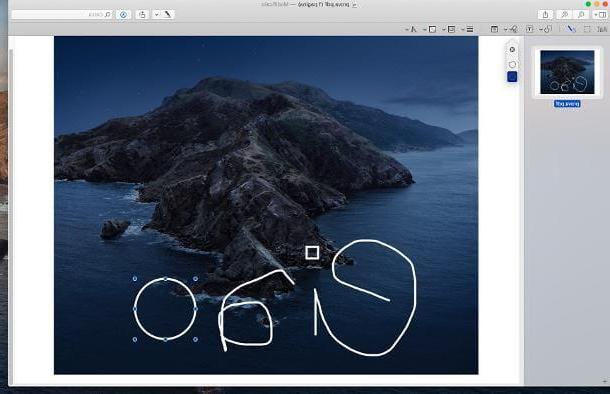Close the sketch shape suggestion palette

pos(512,50)
